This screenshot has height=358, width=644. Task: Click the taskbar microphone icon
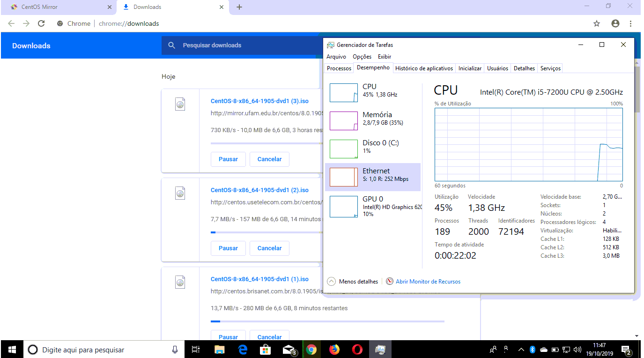(x=175, y=350)
